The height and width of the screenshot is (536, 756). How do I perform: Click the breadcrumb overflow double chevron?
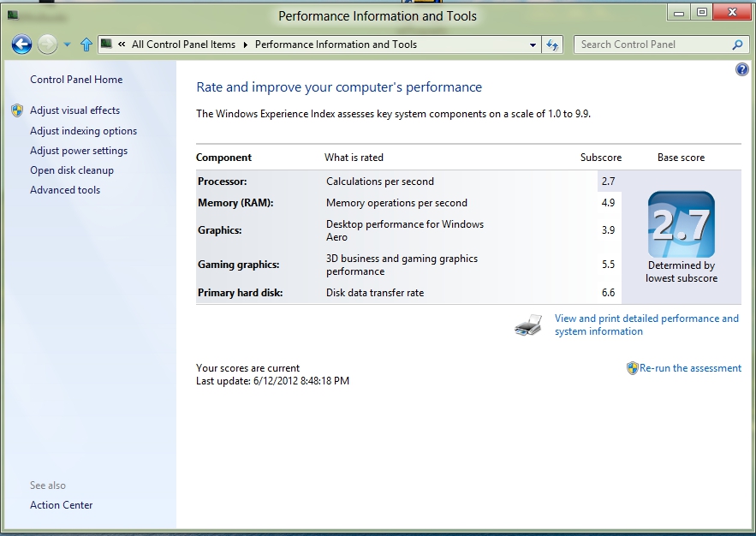pyautogui.click(x=122, y=45)
